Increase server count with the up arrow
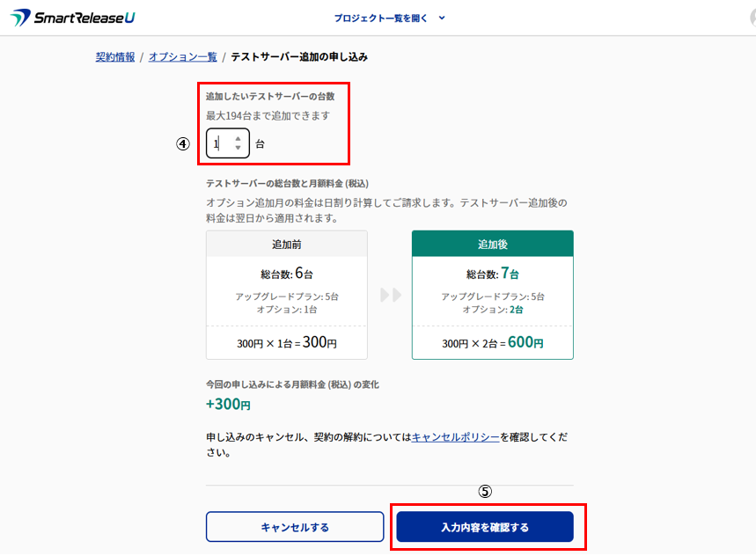This screenshot has width=756, height=556. 238,138
